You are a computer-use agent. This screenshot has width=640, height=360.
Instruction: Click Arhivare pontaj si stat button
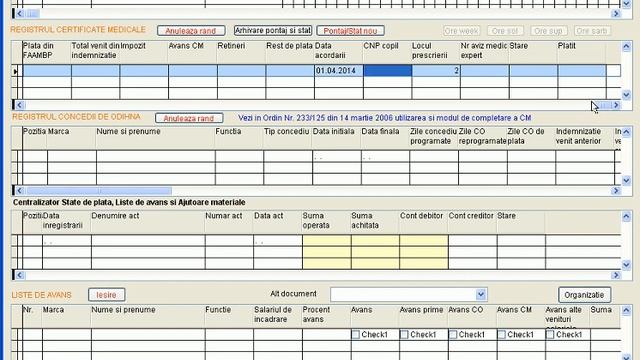(273, 31)
